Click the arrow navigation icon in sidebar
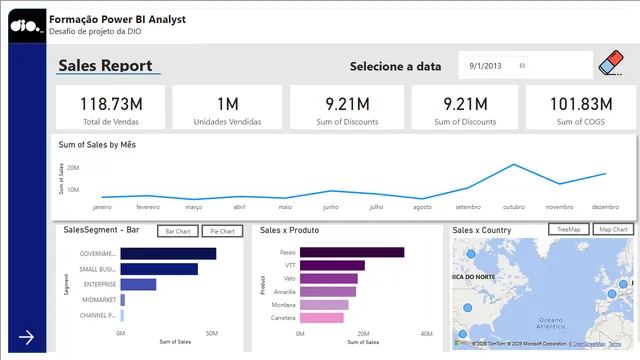Viewport: 640px width, 360px height. [x=26, y=337]
